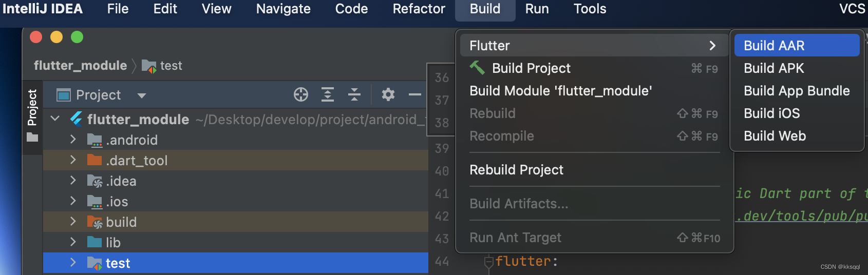Choose Build AAR from Flutter submenu
This screenshot has height=275, width=868.
click(774, 46)
